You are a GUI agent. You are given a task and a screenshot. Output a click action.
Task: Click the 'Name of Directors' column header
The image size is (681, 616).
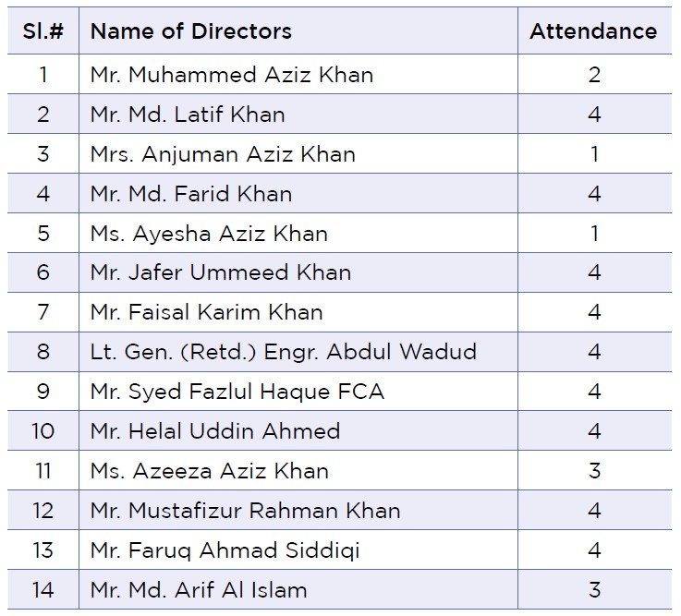(x=190, y=31)
